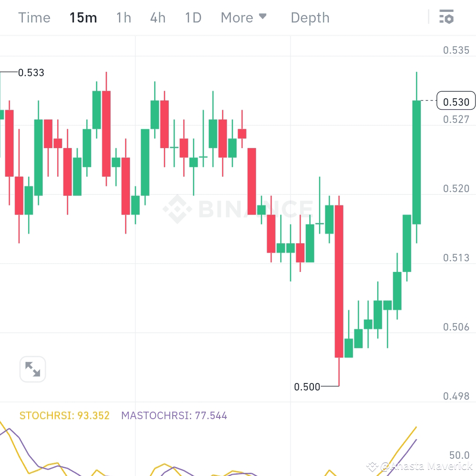Click the 0.533 high price marker
The image size is (476, 476).
[31, 73]
